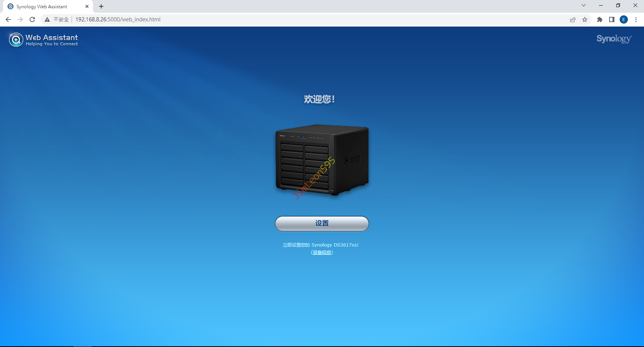
Task: Open the profile avatar E
Action: coord(624,19)
